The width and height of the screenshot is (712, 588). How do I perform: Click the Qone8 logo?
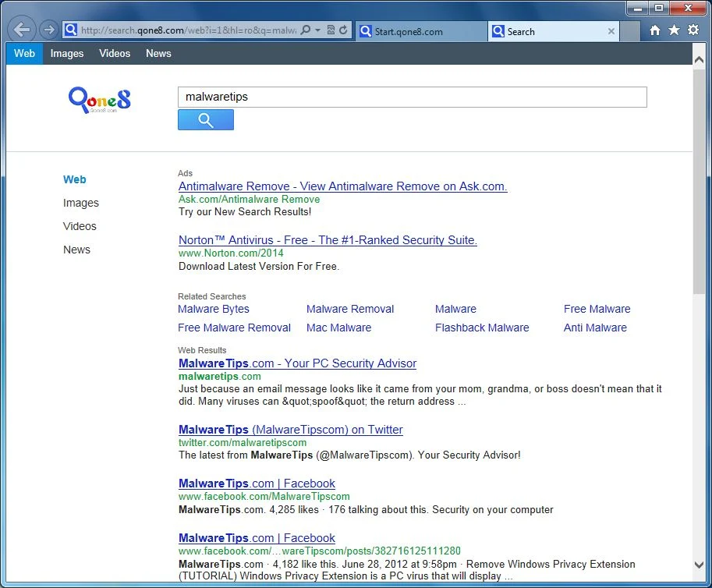point(100,100)
